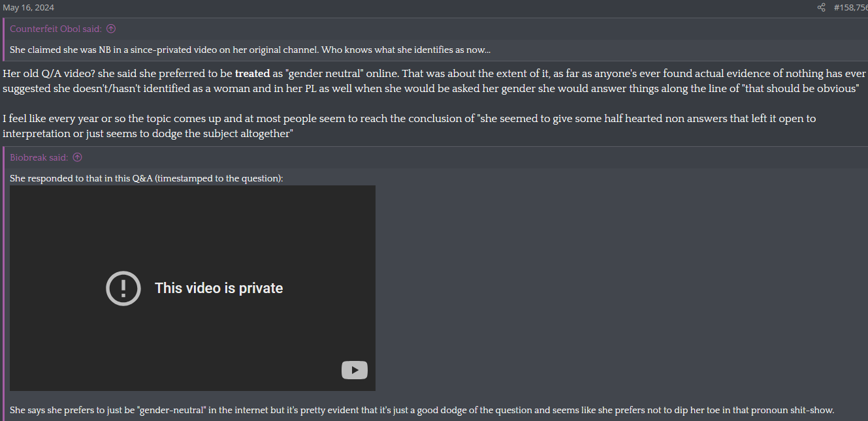Click the This video is private message
This screenshot has width=868, height=421.
[218, 288]
